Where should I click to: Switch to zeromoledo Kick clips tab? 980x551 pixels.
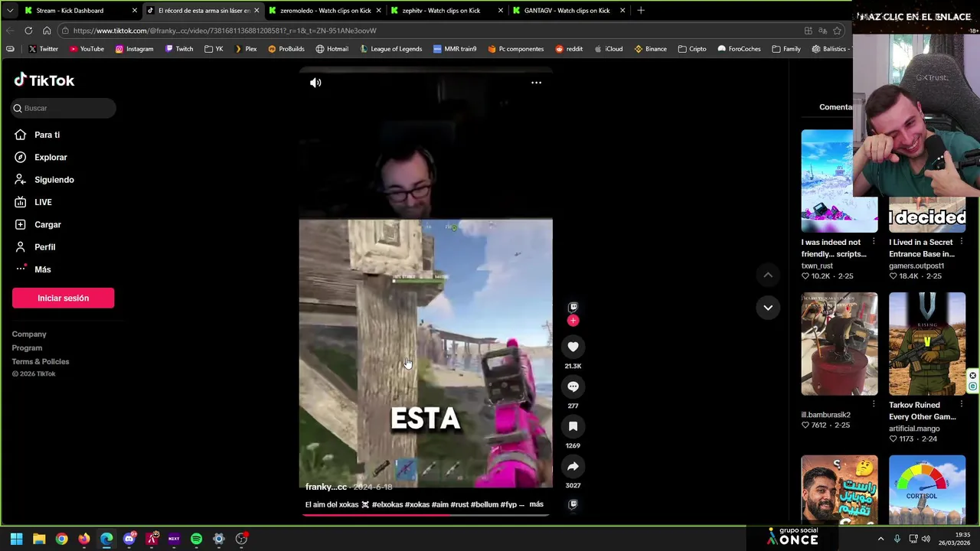(x=325, y=11)
